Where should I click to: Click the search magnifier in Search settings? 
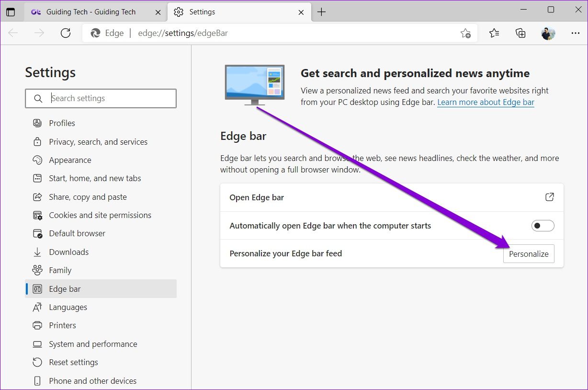[x=38, y=98]
